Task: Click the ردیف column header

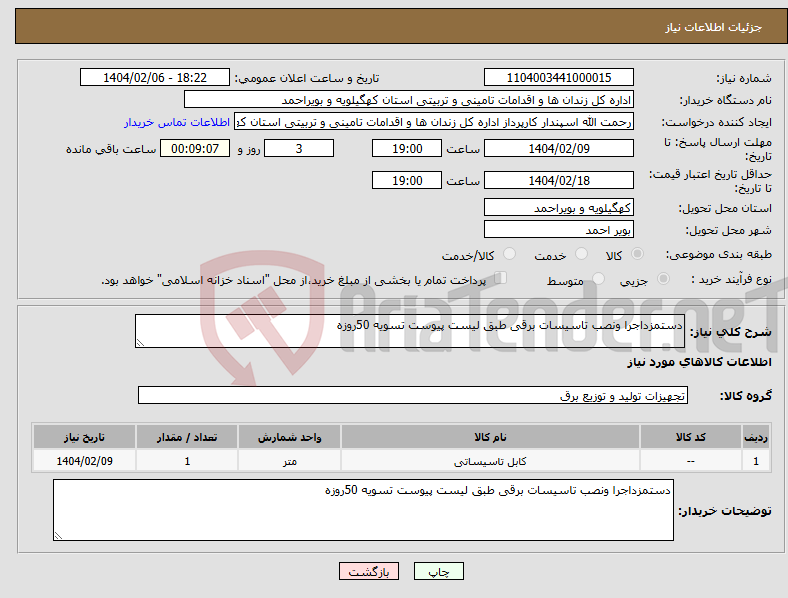Action: point(756,437)
